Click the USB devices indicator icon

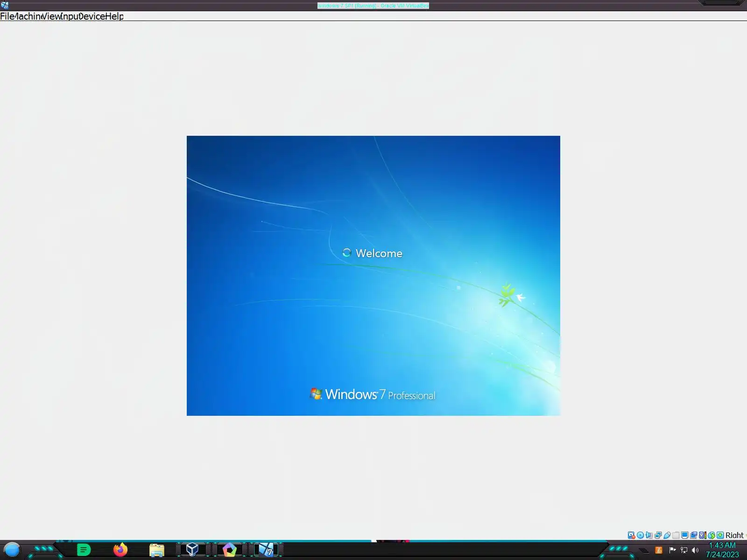(667, 535)
